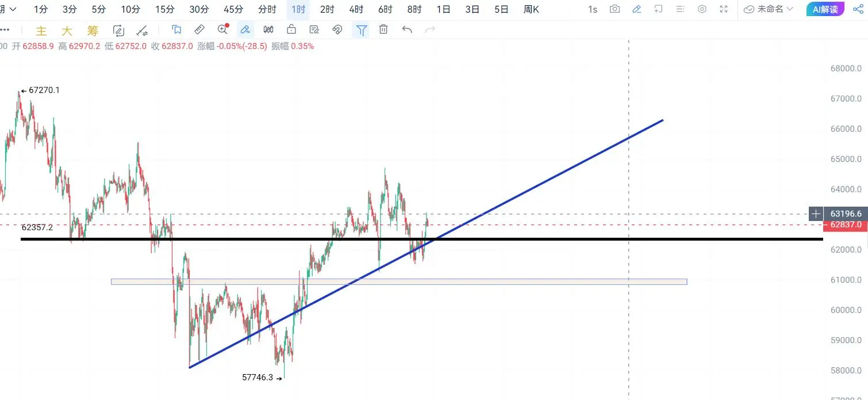Image resolution: width=868 pixels, height=400 pixels.
Task: Select the purple rectangle zone near 61000
Action: (399, 282)
